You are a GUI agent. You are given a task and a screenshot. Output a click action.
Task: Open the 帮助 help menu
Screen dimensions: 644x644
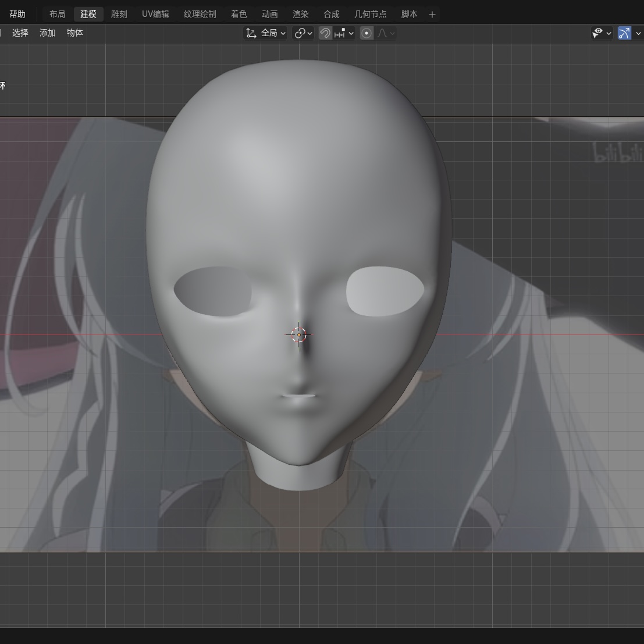(x=17, y=15)
